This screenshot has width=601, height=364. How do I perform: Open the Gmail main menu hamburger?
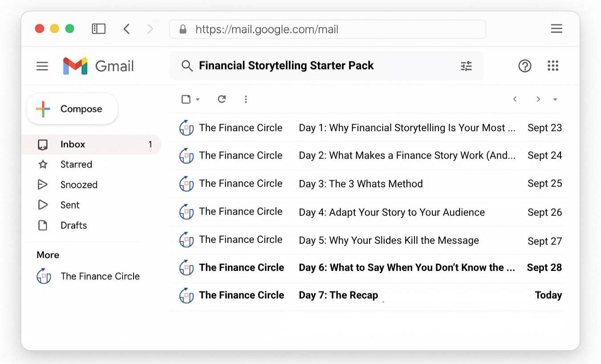pyautogui.click(x=42, y=66)
